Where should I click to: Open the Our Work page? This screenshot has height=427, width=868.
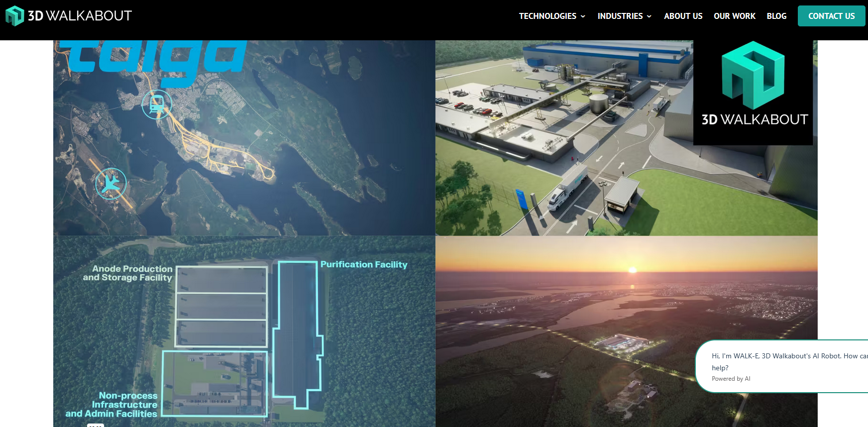[734, 16]
